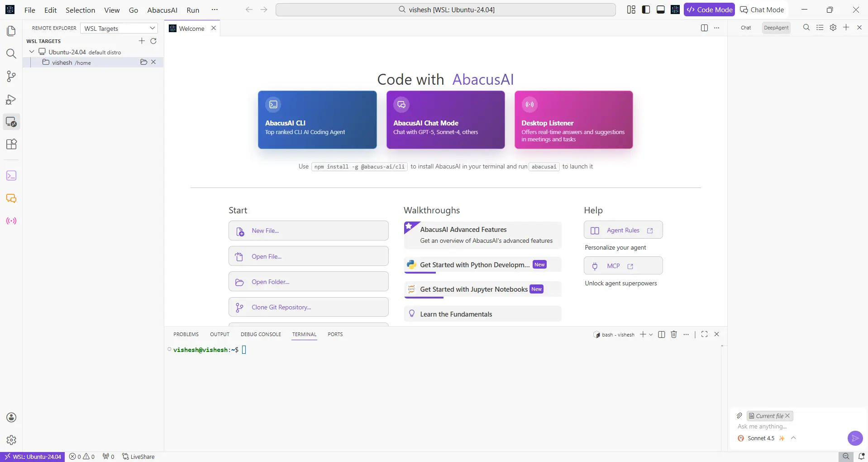Open the Source Control view

[11, 76]
